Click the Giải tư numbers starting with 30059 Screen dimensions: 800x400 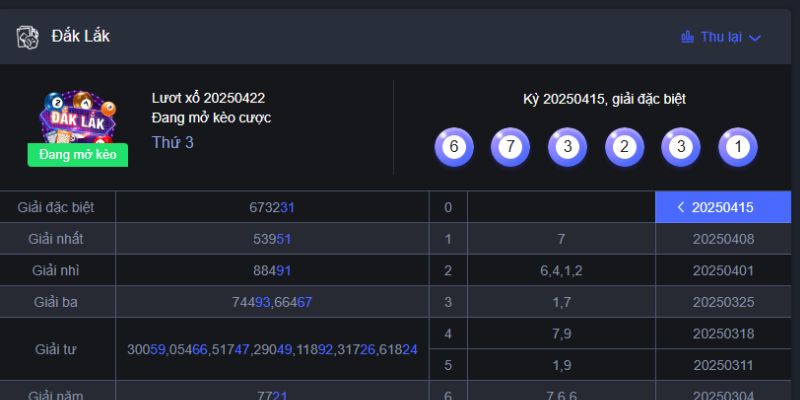coord(272,349)
